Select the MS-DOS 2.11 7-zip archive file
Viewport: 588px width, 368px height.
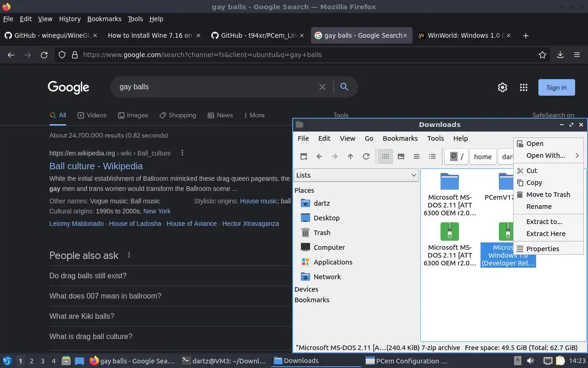point(450,244)
